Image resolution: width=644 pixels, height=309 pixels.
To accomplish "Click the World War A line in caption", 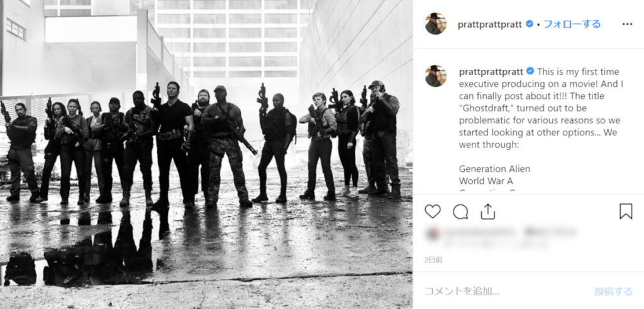I will coord(486,181).
